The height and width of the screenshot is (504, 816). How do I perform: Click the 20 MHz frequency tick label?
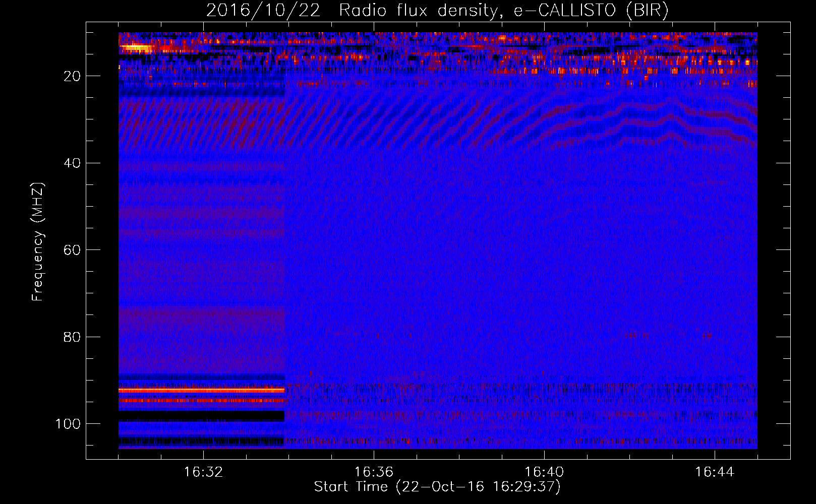click(x=72, y=76)
